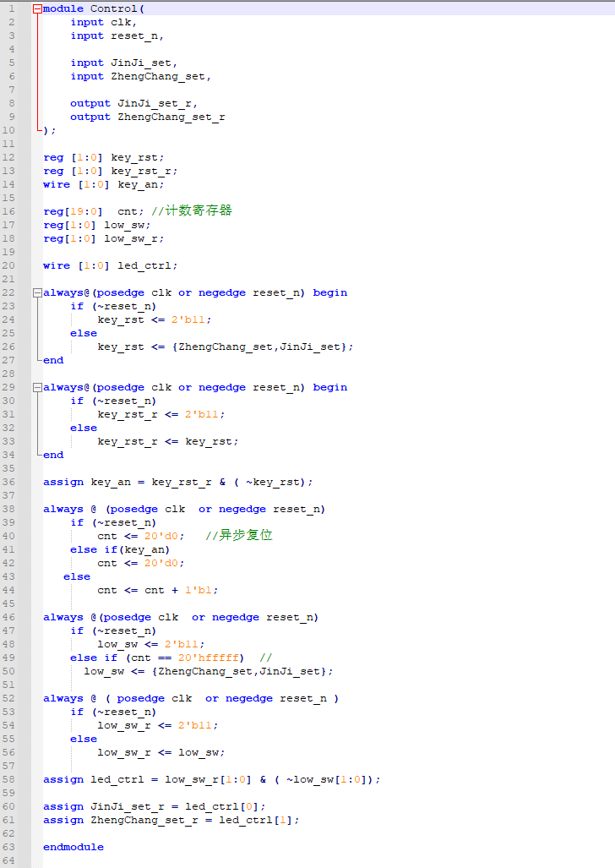Click '20'hfffff' constant on line 49

tap(208, 658)
